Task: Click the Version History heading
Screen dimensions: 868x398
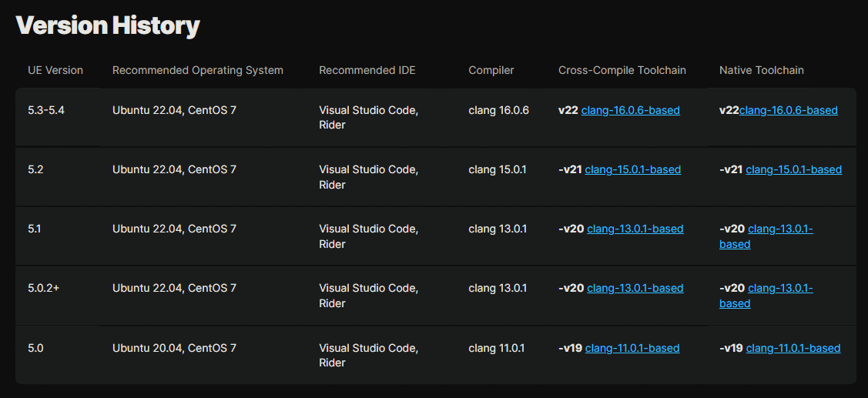Action: (108, 25)
